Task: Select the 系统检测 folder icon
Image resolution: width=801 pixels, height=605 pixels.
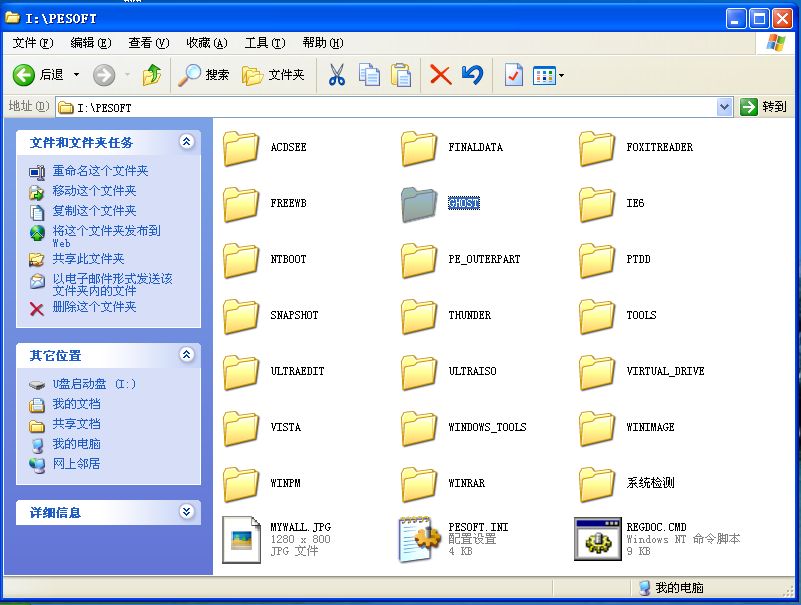Action: [597, 484]
